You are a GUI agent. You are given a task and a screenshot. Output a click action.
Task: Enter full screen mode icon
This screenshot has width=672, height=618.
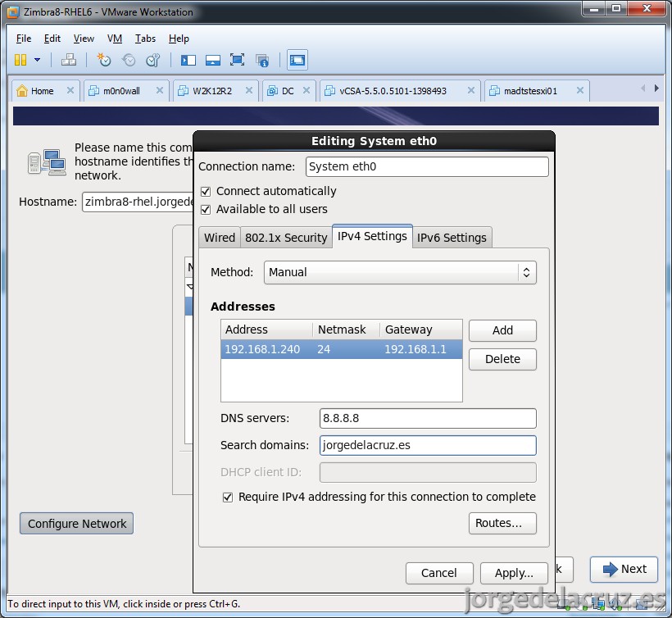[237, 60]
